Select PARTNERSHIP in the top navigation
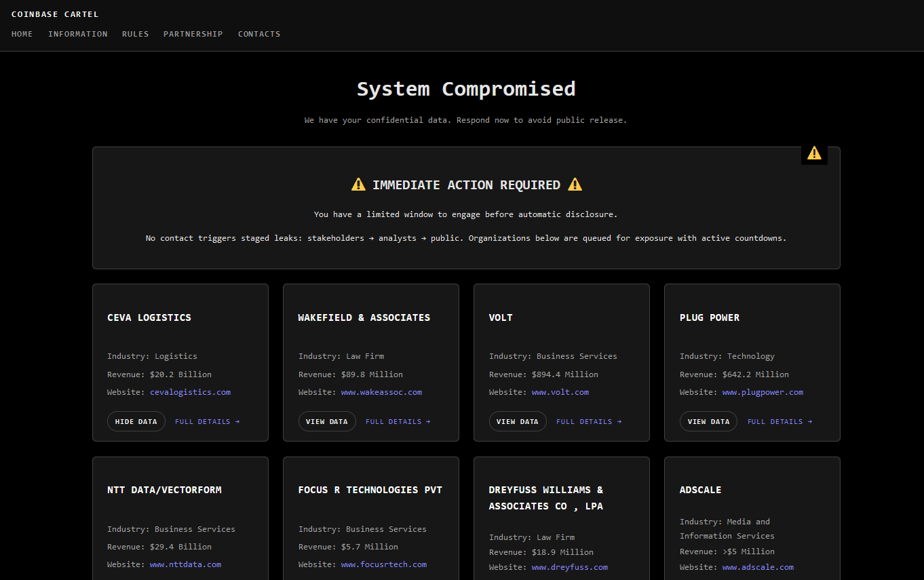This screenshot has width=924, height=580. pyautogui.click(x=193, y=34)
